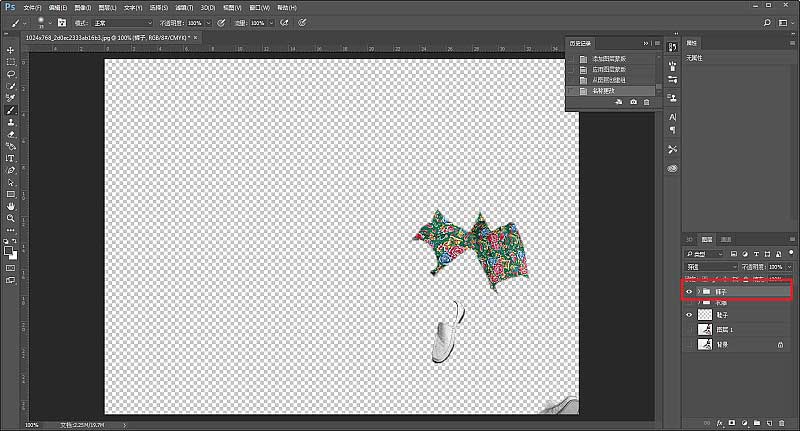Click the search icon at top right

point(767,22)
